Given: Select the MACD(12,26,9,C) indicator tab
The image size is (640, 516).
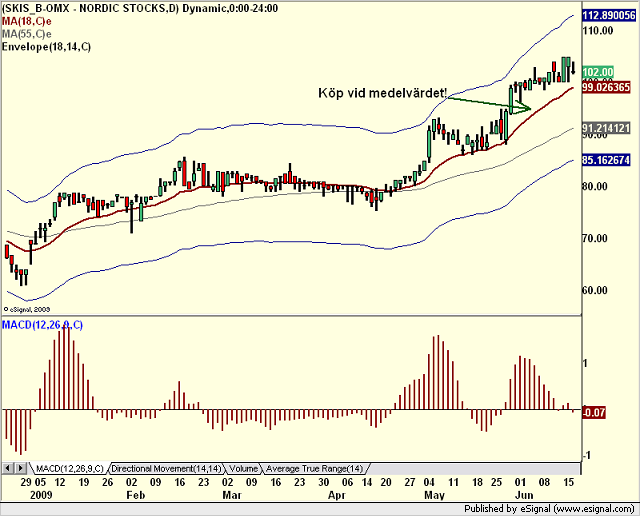Looking at the screenshot, I should 69,468.
